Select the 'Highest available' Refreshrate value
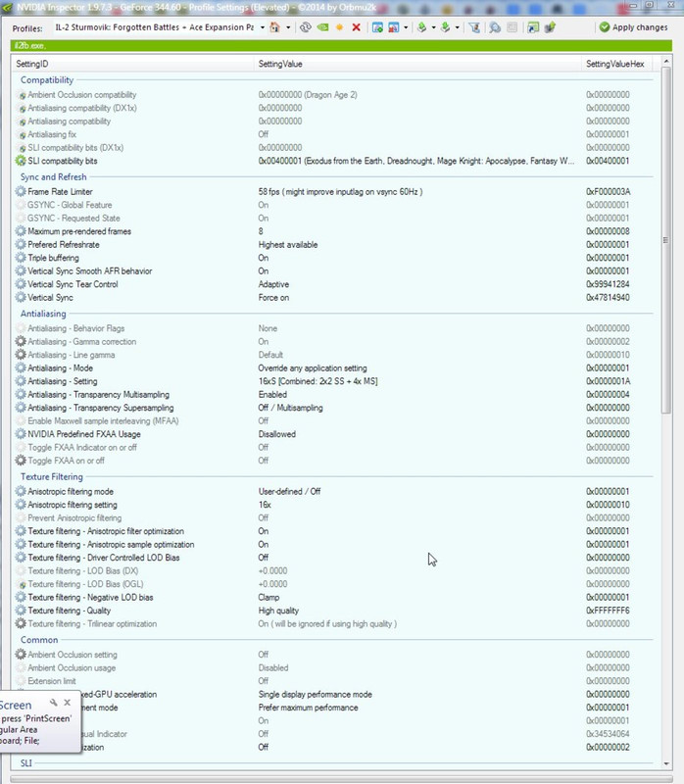This screenshot has width=684, height=784. pyautogui.click(x=288, y=244)
